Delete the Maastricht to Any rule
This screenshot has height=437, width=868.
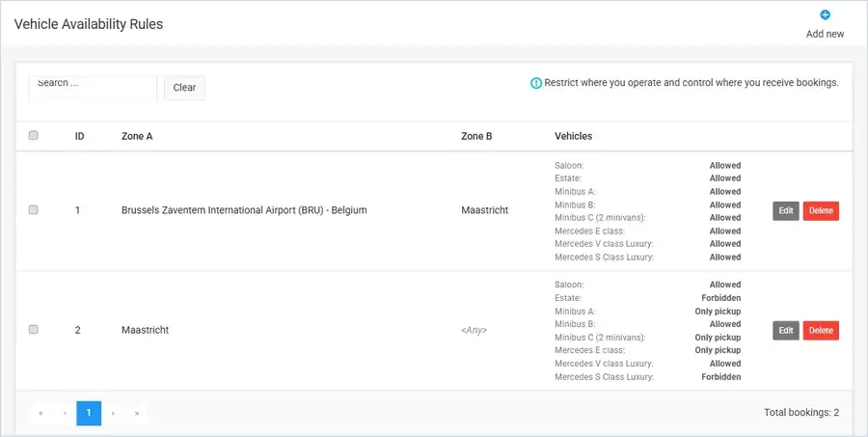point(821,330)
